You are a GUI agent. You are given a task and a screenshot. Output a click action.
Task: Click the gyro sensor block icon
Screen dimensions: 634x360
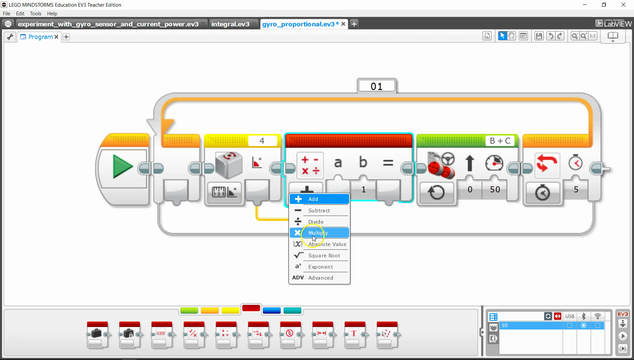point(229,164)
